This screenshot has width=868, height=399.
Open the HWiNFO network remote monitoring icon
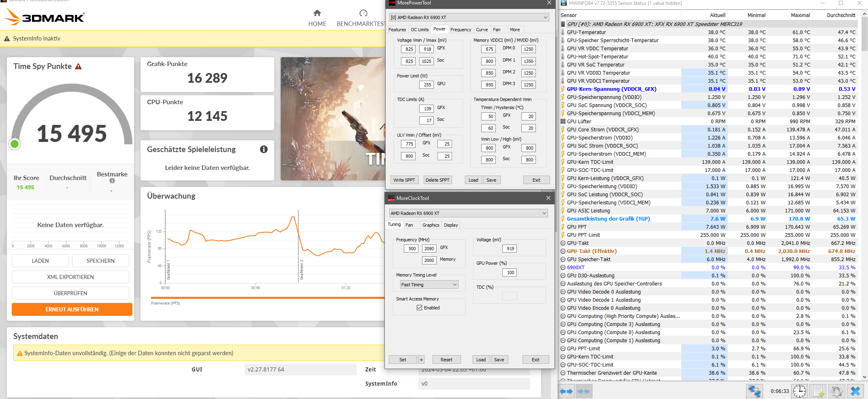point(754,391)
